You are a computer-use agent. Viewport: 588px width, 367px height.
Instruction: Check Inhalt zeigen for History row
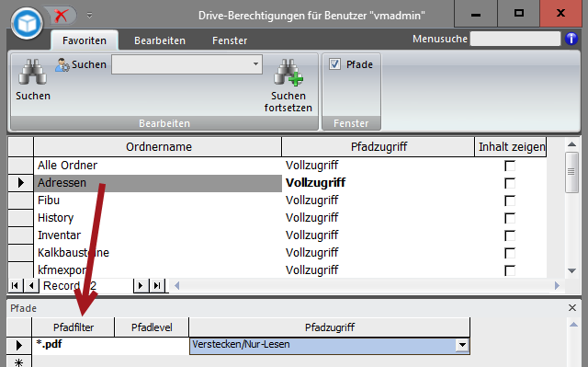[510, 218]
